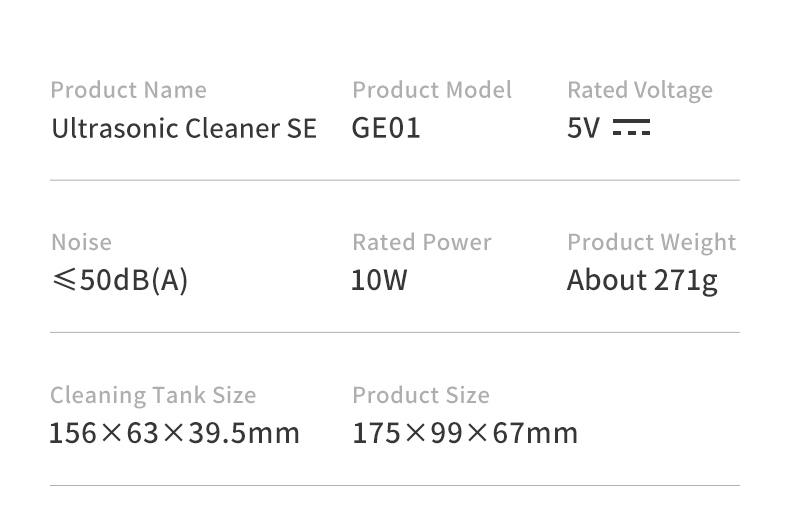The image size is (790, 526).
Task: Click the divider line below Noise row
Action: click(x=395, y=333)
